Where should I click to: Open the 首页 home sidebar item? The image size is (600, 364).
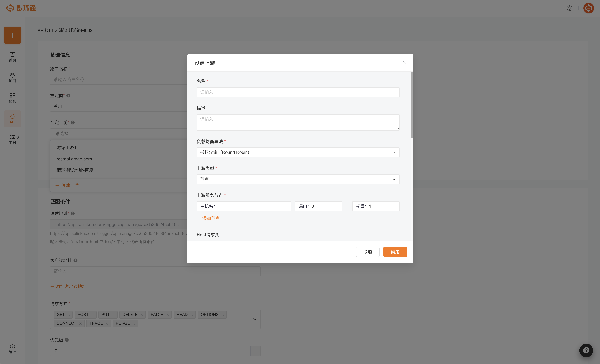12,57
